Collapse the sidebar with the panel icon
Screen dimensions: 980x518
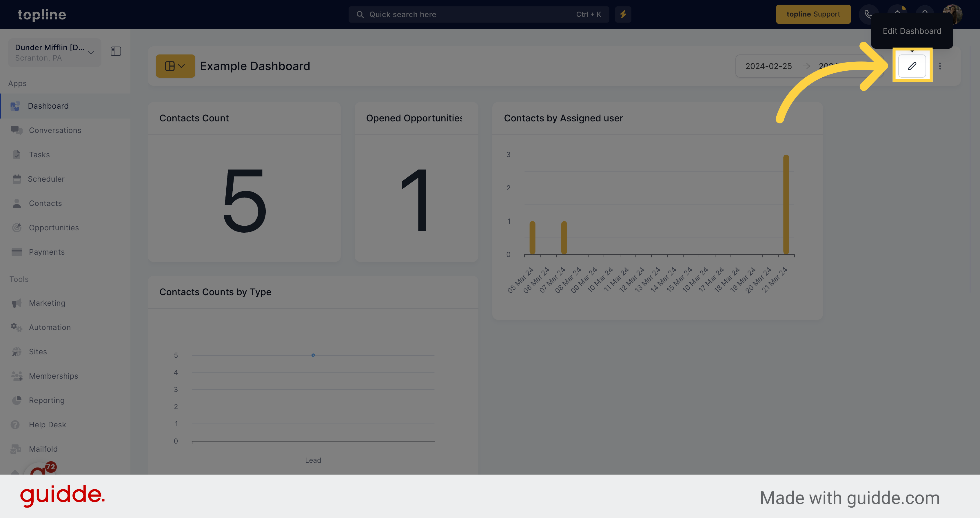(116, 51)
